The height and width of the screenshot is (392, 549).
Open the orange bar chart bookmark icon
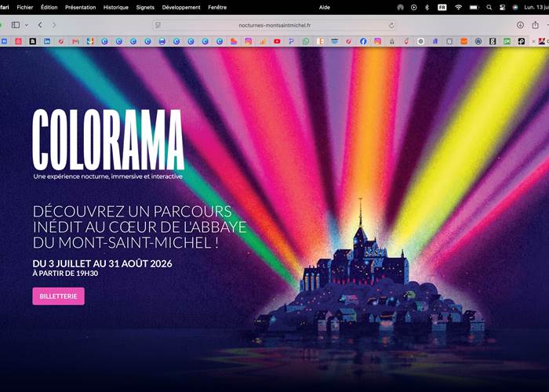263,42
